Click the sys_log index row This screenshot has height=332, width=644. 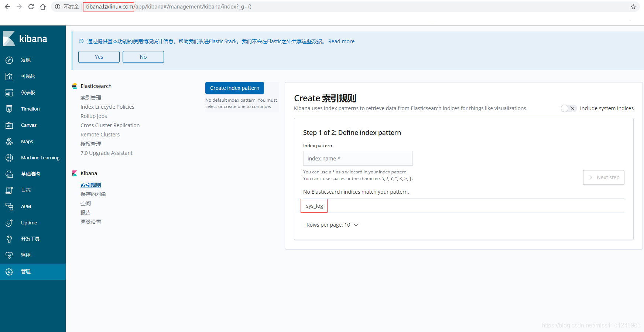coord(464,206)
